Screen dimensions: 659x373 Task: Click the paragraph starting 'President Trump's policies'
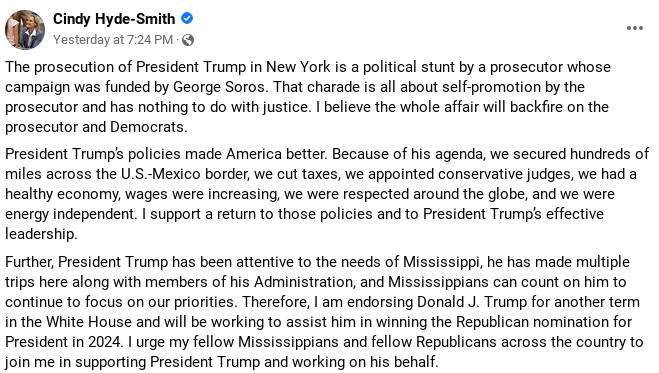click(327, 194)
